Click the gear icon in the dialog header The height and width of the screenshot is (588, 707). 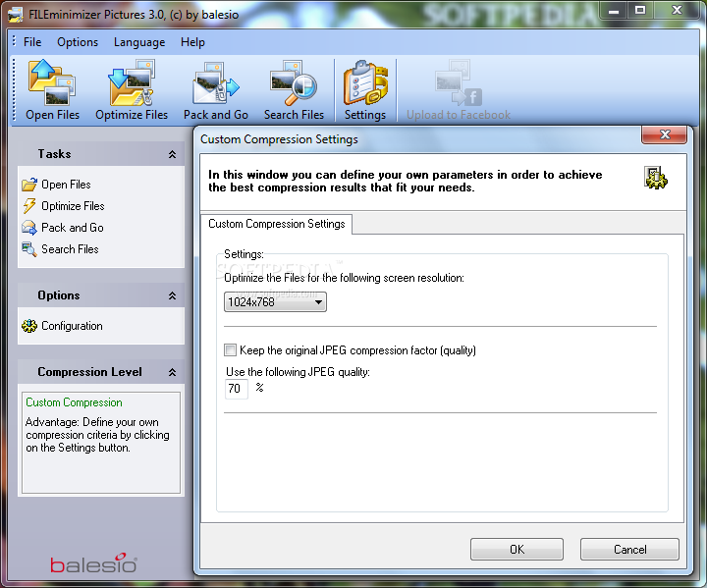(656, 178)
